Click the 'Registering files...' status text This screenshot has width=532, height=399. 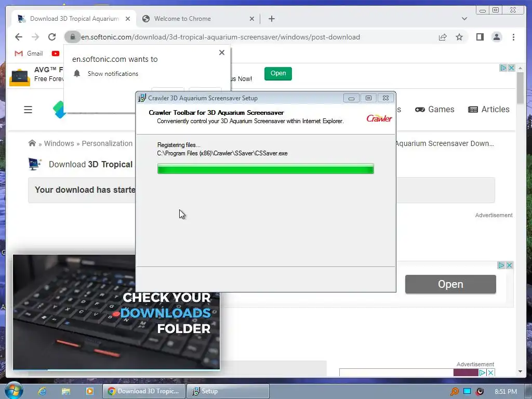tap(179, 145)
